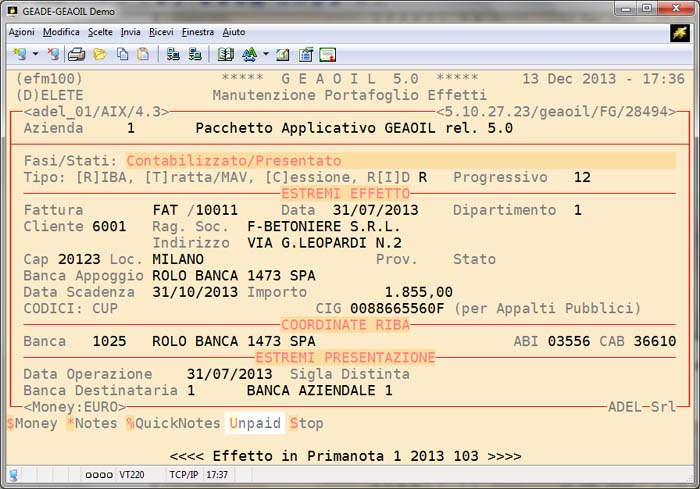The image size is (700, 489).
Task: Click the Money command in bottom bar
Action: coord(32,423)
